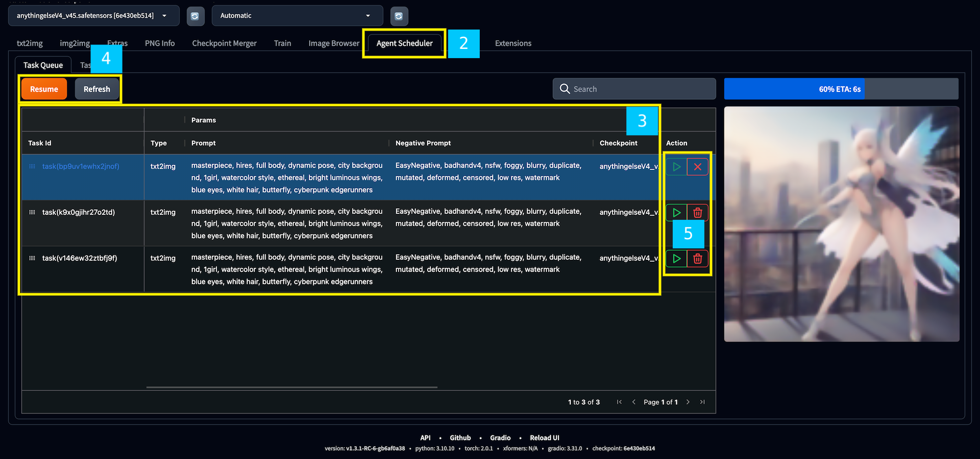Screen dimensions: 980x459
Task: Jump to last page icon
Action: 702,402
